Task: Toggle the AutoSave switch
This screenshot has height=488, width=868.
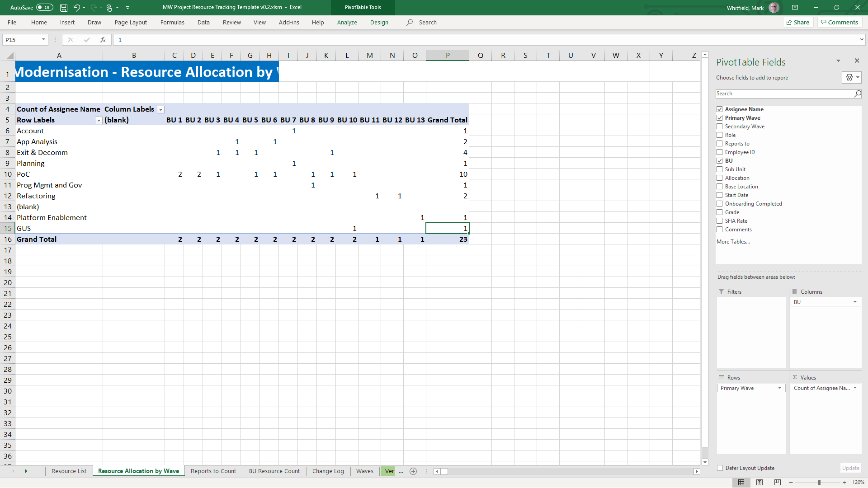Action: point(44,8)
